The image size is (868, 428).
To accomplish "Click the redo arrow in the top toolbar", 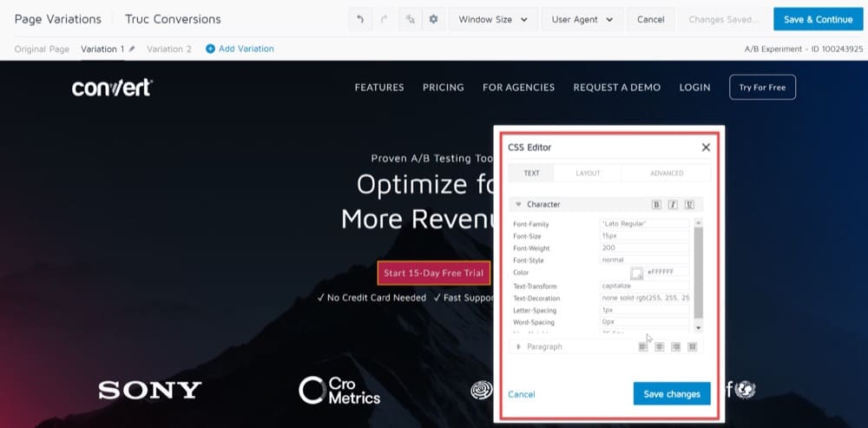I will point(384,19).
